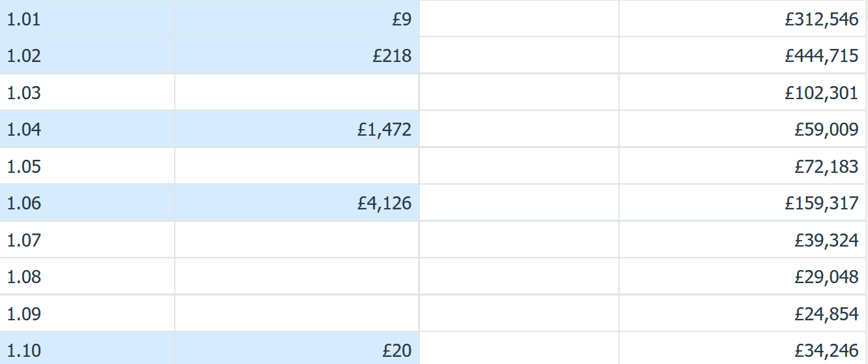
Task: Select the £218 highlighted cell
Action: point(297,55)
